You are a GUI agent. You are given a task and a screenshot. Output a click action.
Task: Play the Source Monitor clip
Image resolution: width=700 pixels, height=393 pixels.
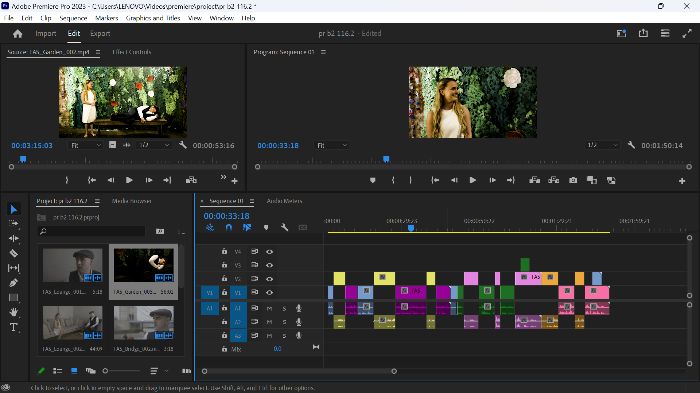click(129, 180)
